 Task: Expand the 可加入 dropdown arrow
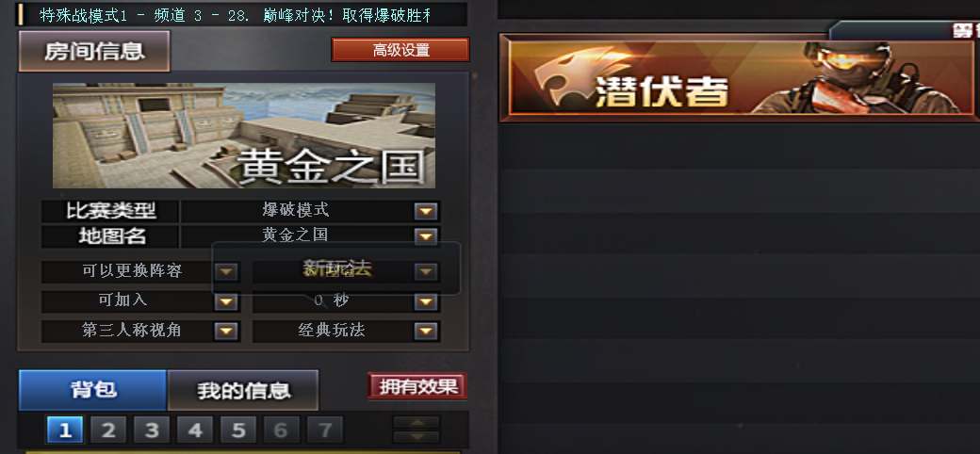point(226,301)
